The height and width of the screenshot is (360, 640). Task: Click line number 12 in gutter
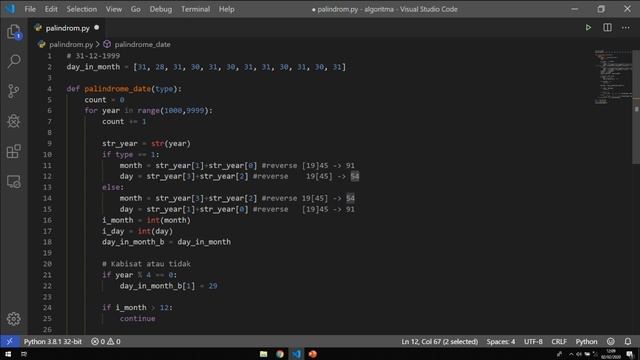pos(47,176)
